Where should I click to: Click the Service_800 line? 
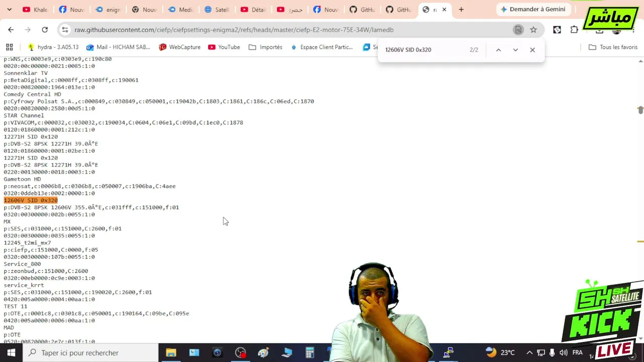click(x=22, y=264)
